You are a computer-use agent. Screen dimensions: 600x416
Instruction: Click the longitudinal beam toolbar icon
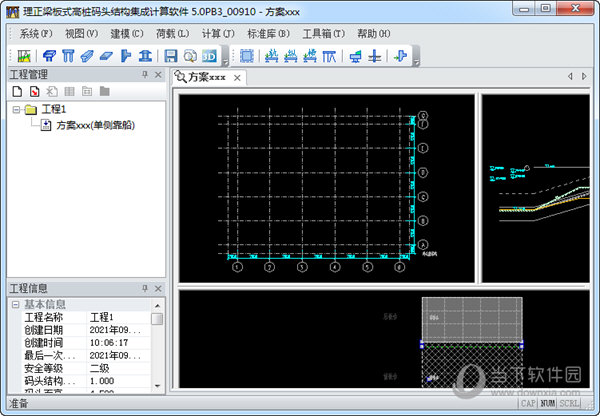click(87, 56)
